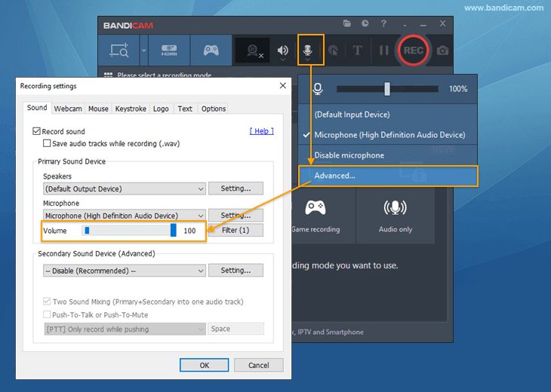Click the Cancel button
The height and width of the screenshot is (392, 551).
[259, 365]
